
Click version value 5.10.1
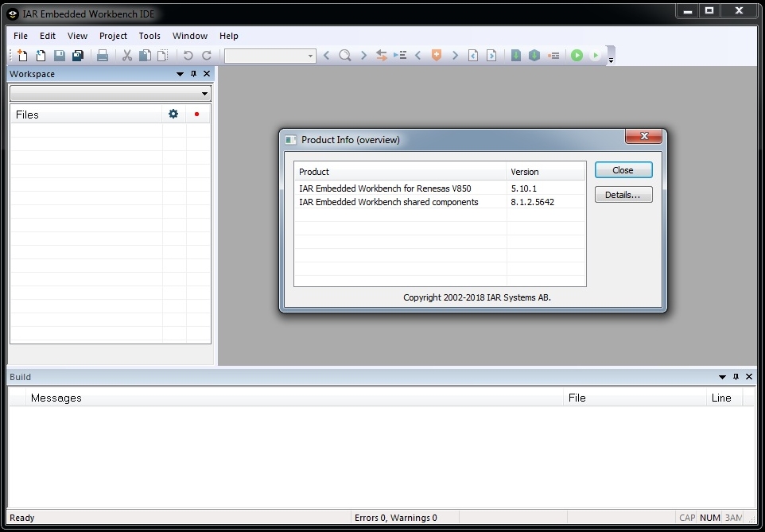[523, 188]
